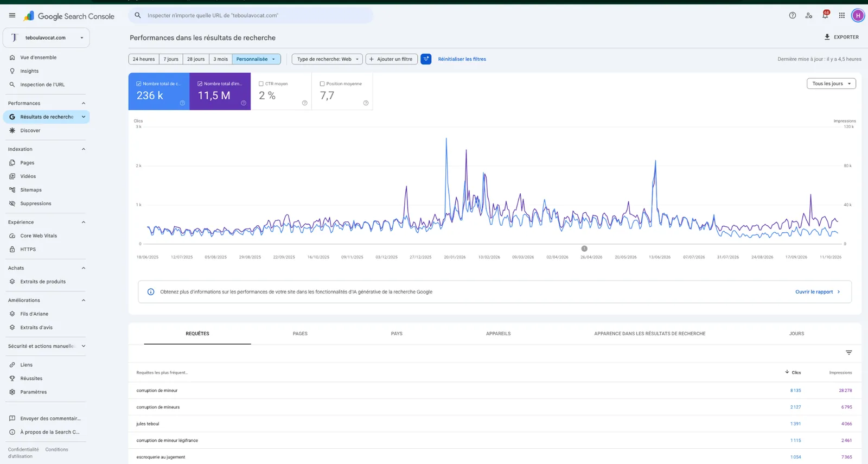Enable the CTR moyen checkbox
Viewport: 868px width, 464px height.
tap(261, 84)
